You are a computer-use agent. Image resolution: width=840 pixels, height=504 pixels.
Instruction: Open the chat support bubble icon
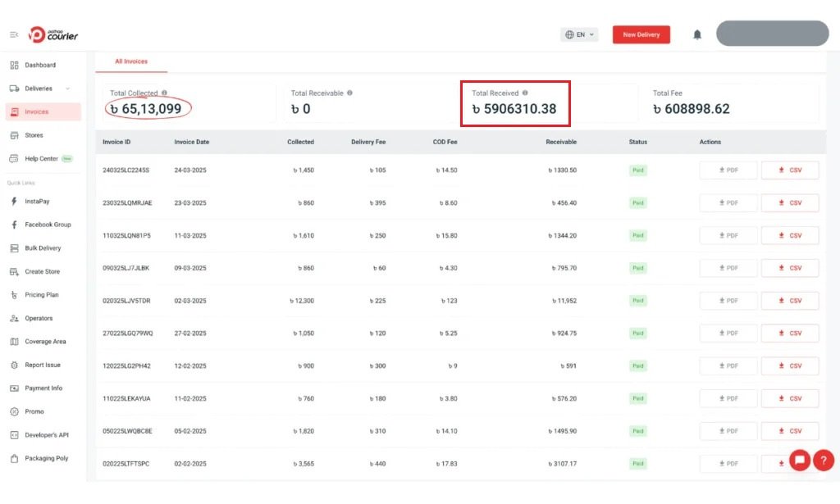800,460
